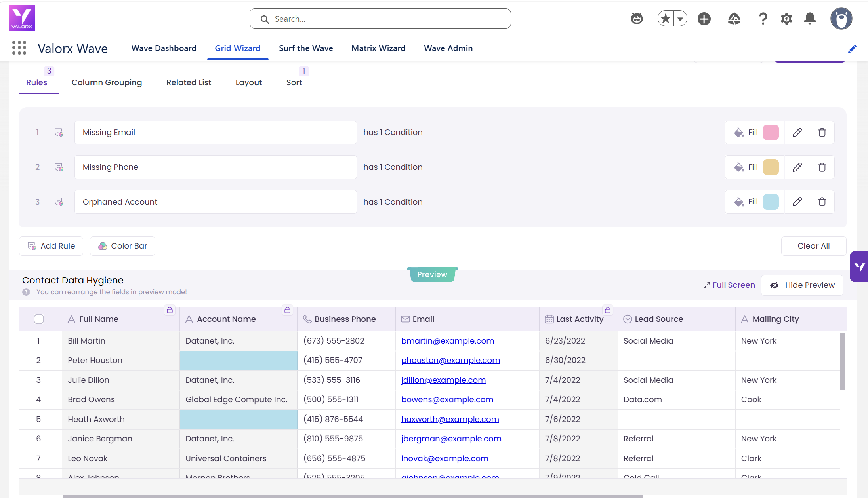Click the Missing Phone rule condition icon

[59, 167]
